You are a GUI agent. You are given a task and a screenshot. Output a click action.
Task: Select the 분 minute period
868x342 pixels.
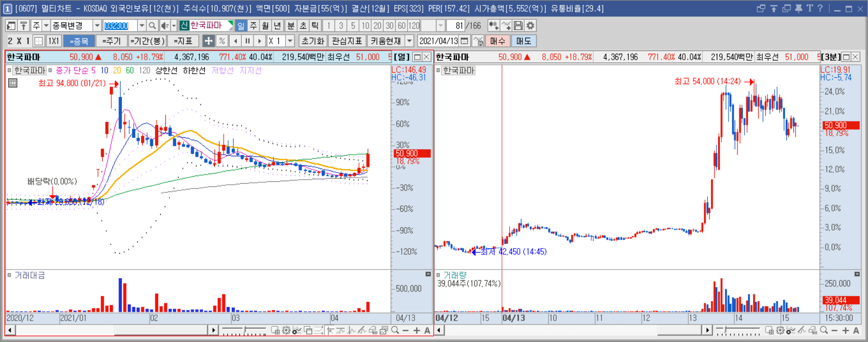pyautogui.click(x=291, y=26)
